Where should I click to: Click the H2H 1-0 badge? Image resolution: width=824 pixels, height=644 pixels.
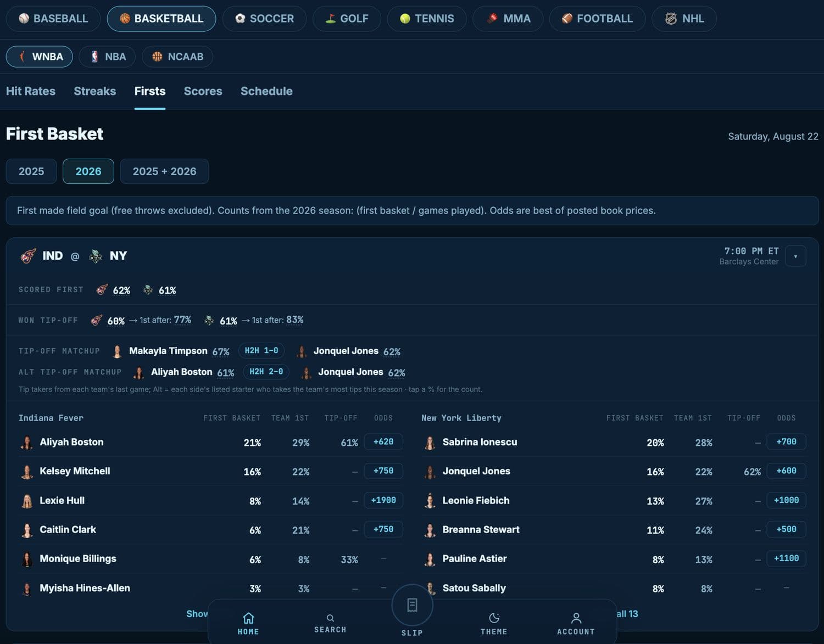pos(261,351)
